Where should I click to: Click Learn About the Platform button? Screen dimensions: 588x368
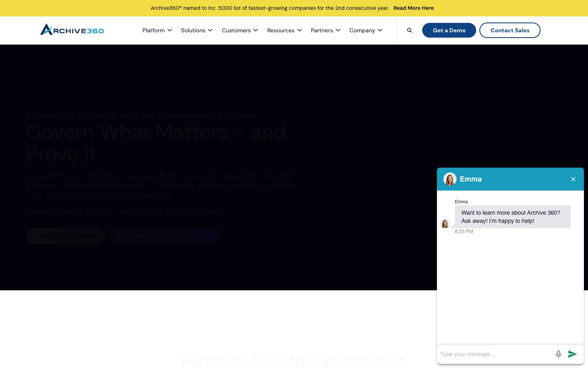tap(164, 236)
